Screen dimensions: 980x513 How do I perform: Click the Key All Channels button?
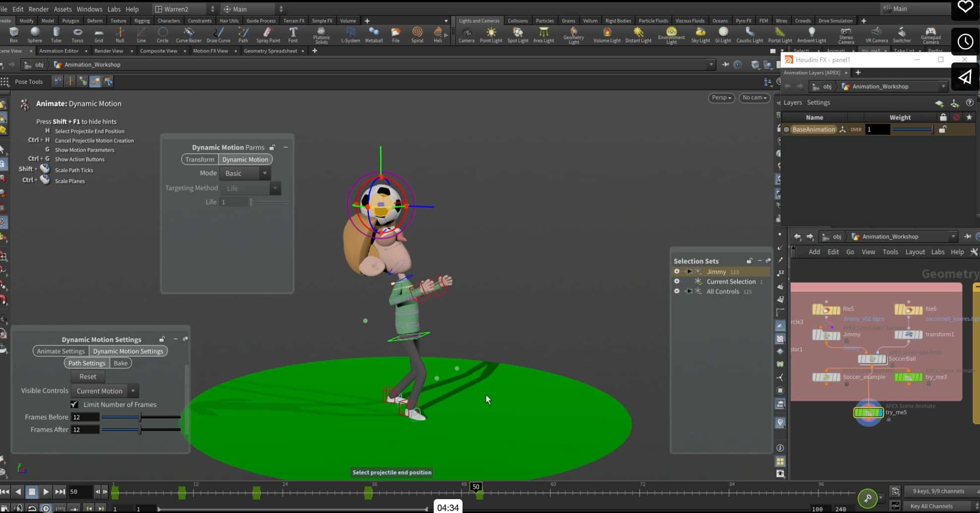(x=932, y=507)
